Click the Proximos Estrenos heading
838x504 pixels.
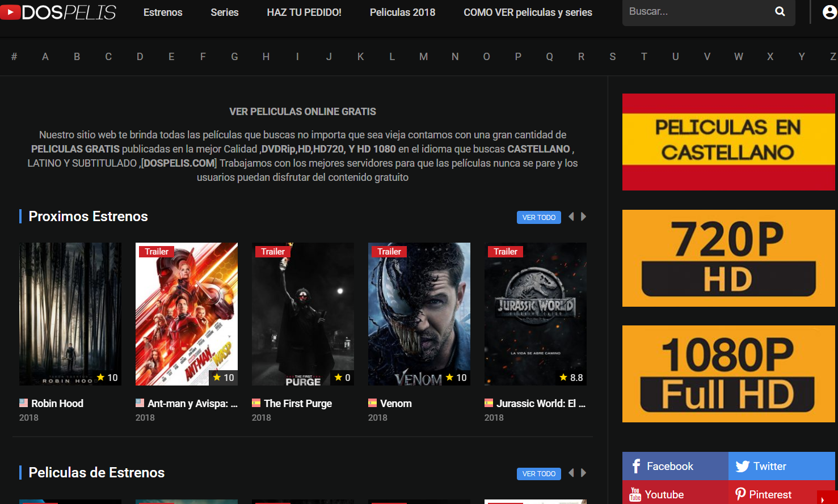click(x=88, y=217)
